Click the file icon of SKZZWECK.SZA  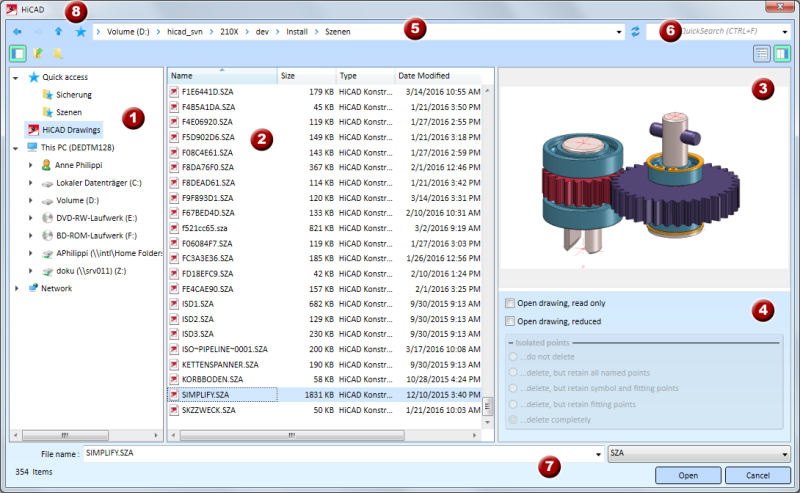174,410
